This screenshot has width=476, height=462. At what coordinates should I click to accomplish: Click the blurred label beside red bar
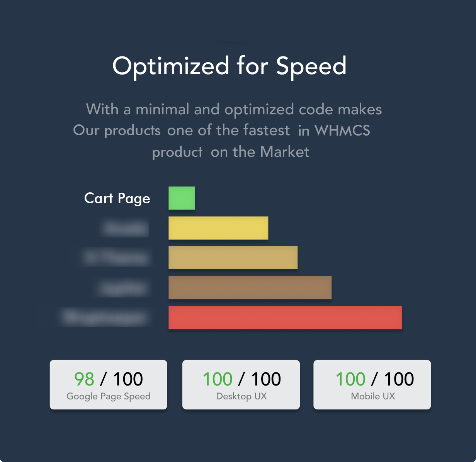pyautogui.click(x=104, y=317)
